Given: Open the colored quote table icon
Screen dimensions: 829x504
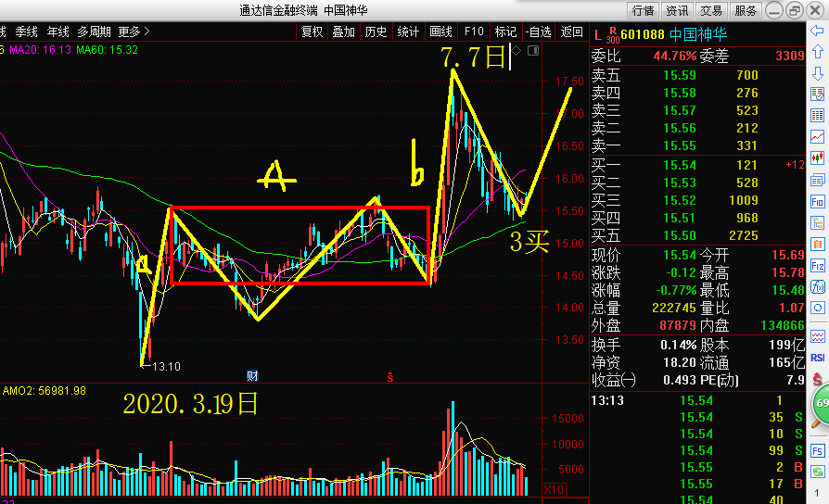Looking at the screenshot, I should [x=817, y=116].
